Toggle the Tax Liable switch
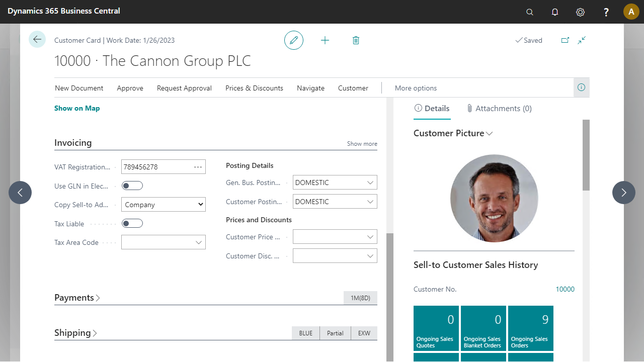Screen dimensions: 644x362 click(x=132, y=224)
